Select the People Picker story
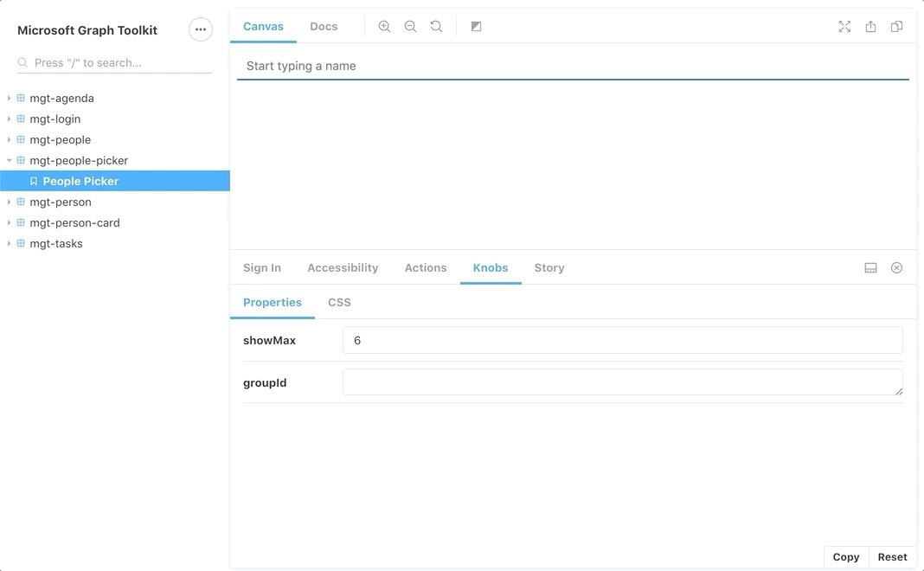 [115, 181]
